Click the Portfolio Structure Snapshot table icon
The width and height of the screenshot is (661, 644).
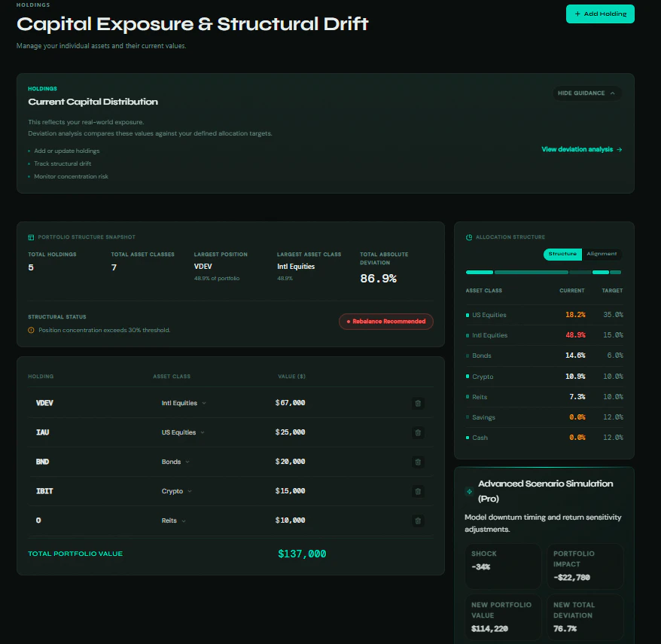pyautogui.click(x=31, y=237)
